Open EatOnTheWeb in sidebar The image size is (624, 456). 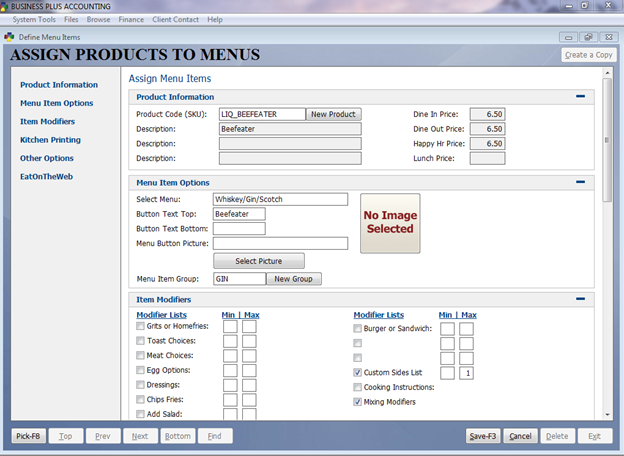coord(46,176)
